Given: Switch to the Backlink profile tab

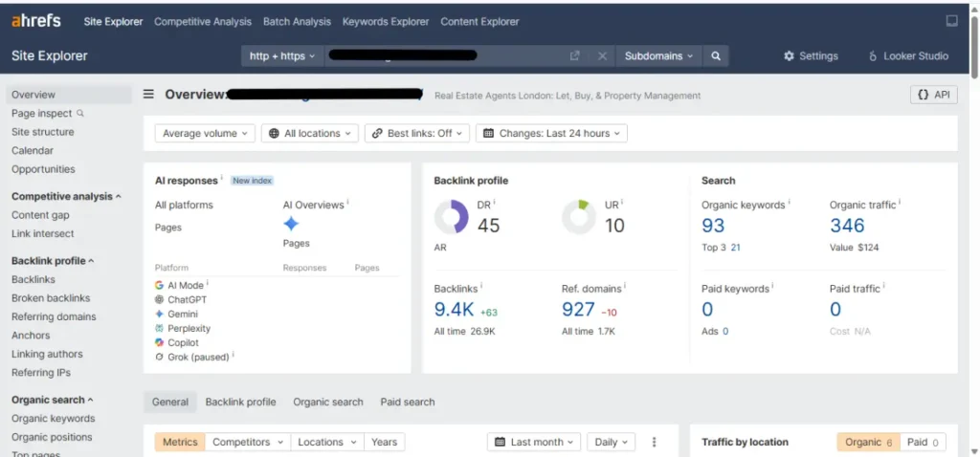Looking at the screenshot, I should tap(240, 403).
